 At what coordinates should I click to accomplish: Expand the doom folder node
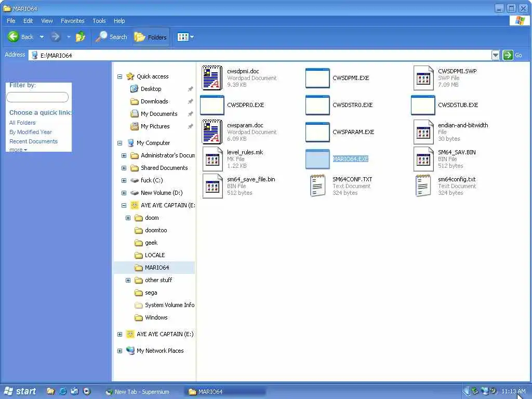click(128, 218)
